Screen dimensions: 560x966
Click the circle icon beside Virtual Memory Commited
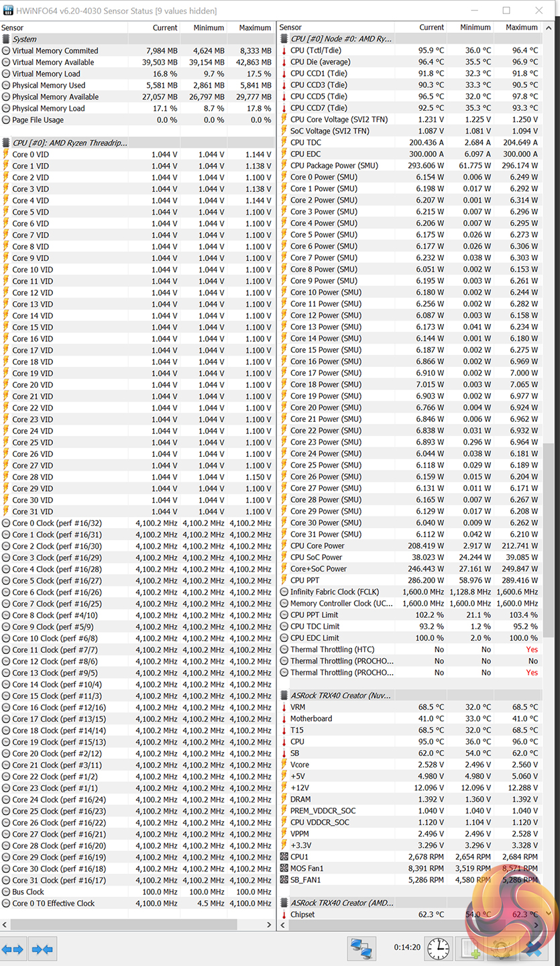[x=6, y=51]
